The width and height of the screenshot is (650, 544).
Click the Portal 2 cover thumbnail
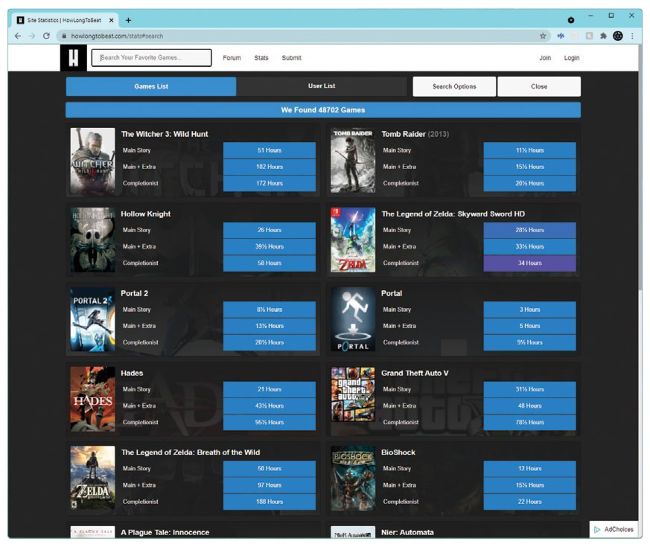tap(92, 320)
